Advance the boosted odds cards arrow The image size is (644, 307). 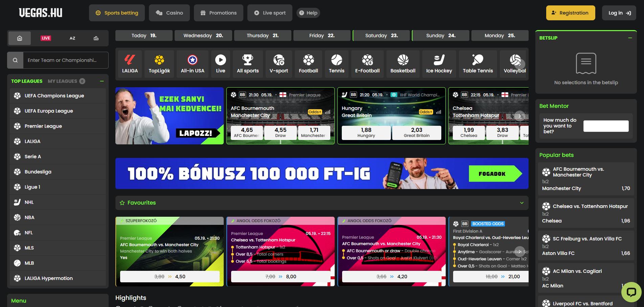(x=520, y=252)
